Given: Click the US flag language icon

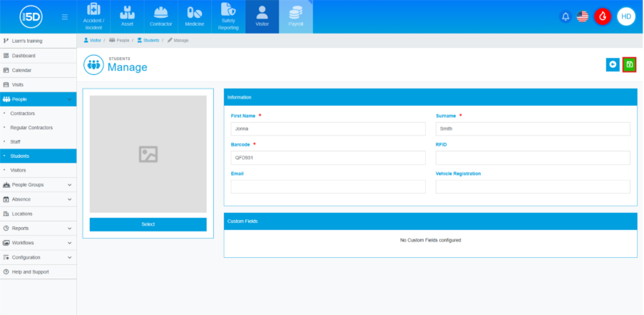Looking at the screenshot, I should (x=583, y=16).
